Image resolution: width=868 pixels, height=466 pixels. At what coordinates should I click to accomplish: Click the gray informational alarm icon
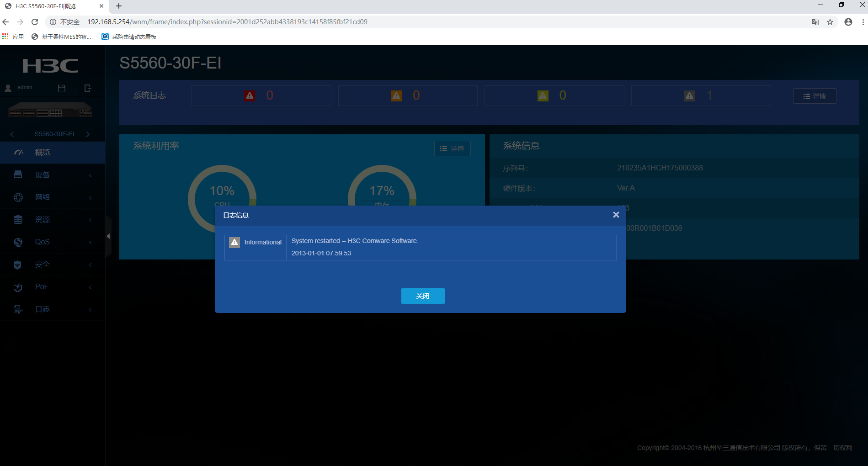tap(689, 95)
